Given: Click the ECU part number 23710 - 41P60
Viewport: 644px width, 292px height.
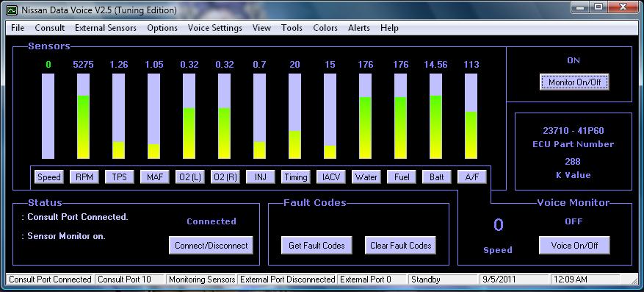Looking at the screenshot, I should pos(574,131).
